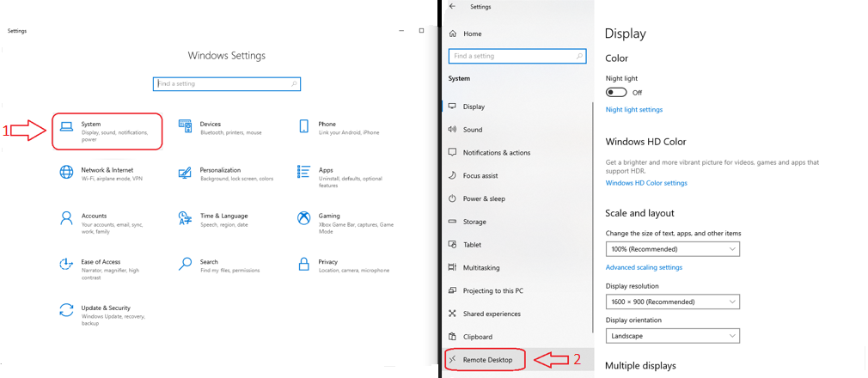Expand the Display orientation dropdown

point(672,336)
